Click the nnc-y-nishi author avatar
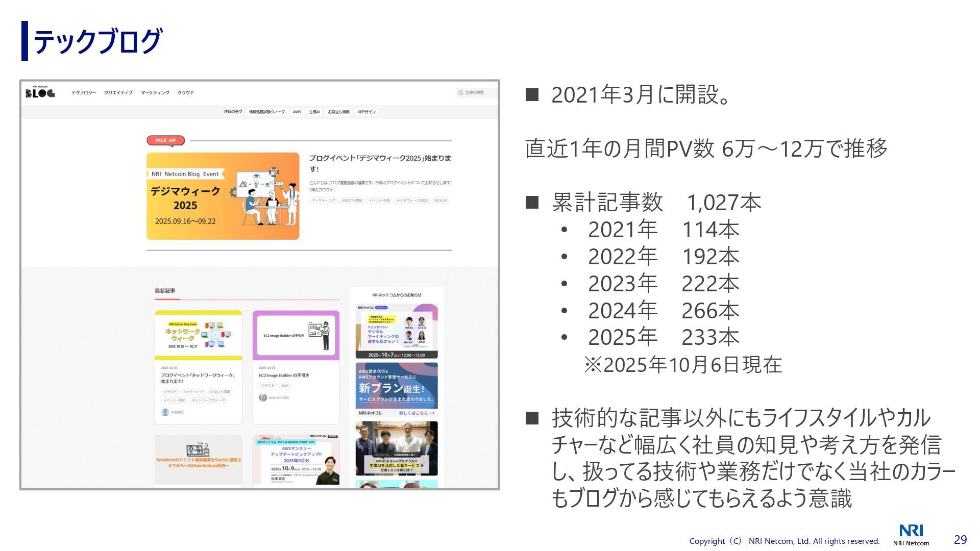The width and height of the screenshot is (980, 551). (263, 397)
